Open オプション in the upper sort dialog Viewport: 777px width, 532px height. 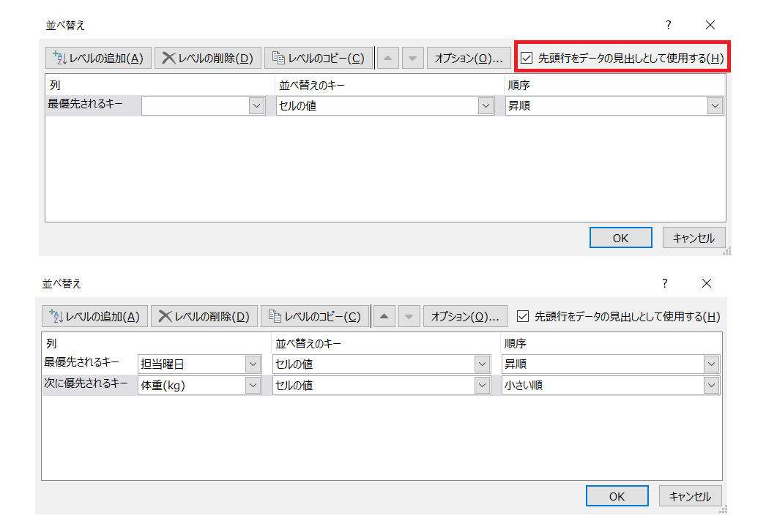click(469, 59)
